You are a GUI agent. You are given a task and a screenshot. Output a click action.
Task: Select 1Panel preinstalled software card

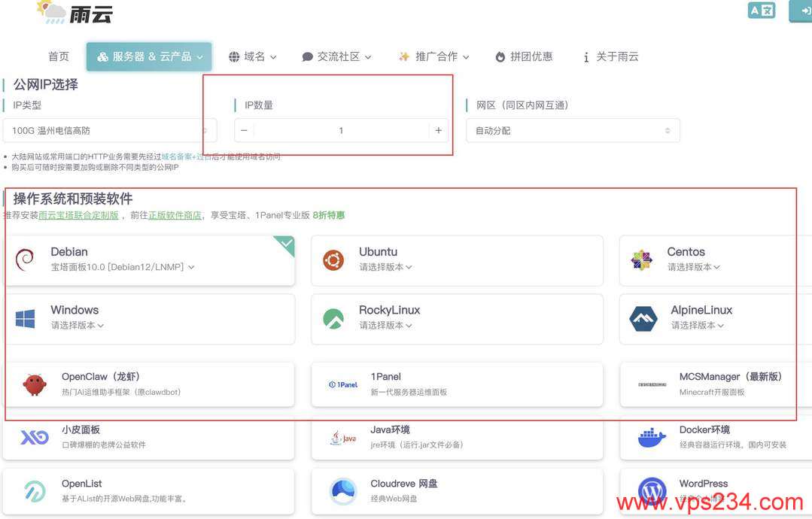click(458, 384)
